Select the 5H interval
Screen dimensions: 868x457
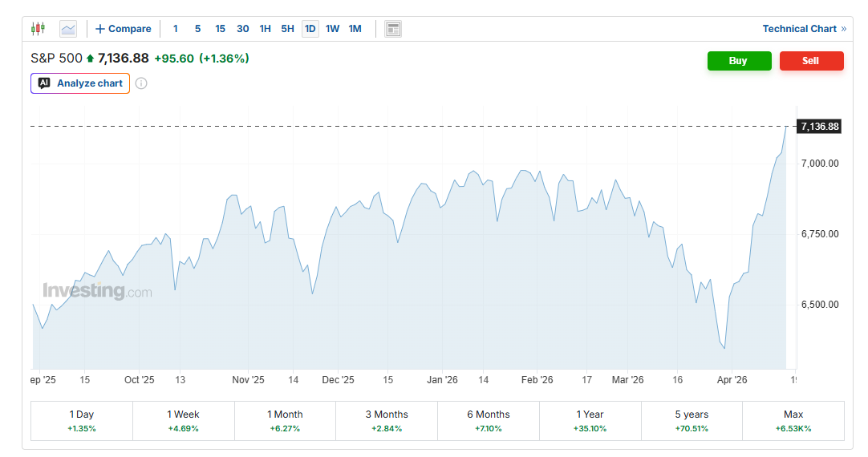287,29
